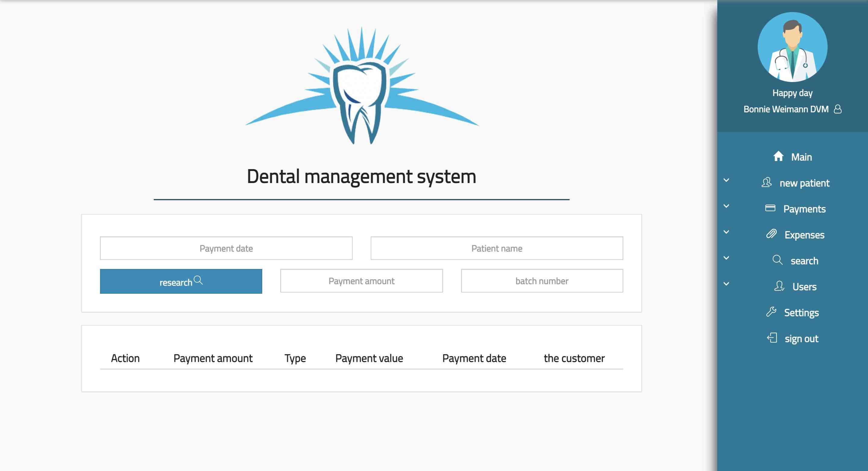The height and width of the screenshot is (471, 868).
Task: Click the magnifier icon beside search in sidebar
Action: point(777,260)
